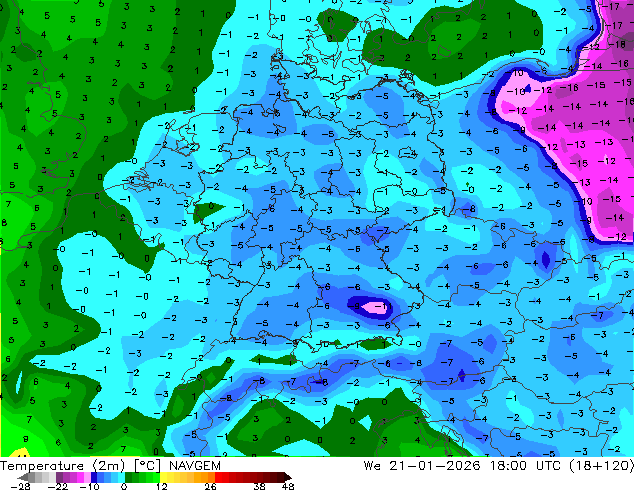634x490 pixels.
Task: Click the "18:00" time stamp
Action: [x=508, y=466]
